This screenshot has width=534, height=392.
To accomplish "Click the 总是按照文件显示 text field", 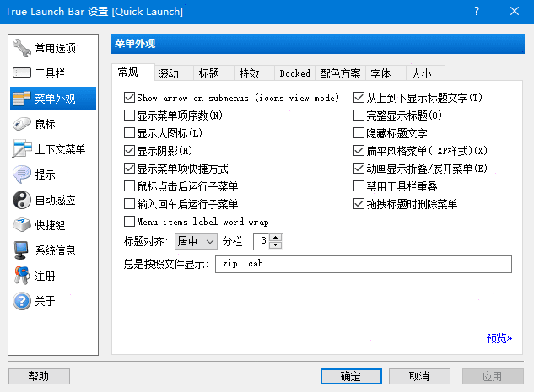I will [x=364, y=265].
